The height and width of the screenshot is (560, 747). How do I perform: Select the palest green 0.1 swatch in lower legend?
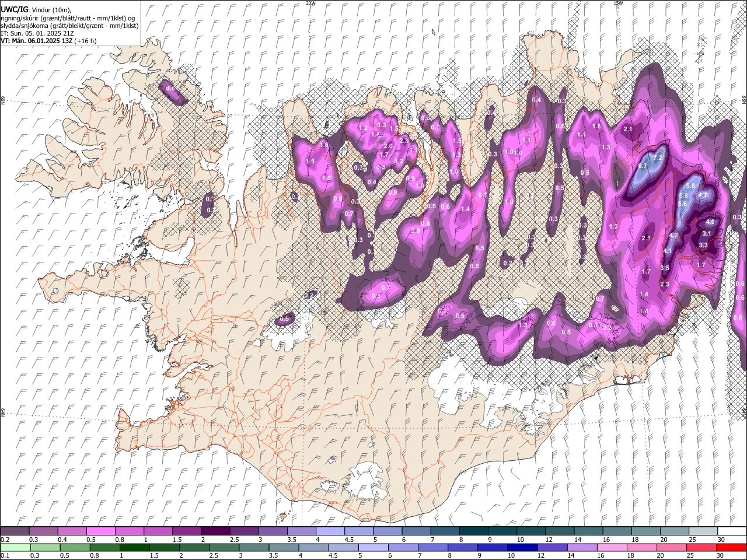click(x=16, y=547)
